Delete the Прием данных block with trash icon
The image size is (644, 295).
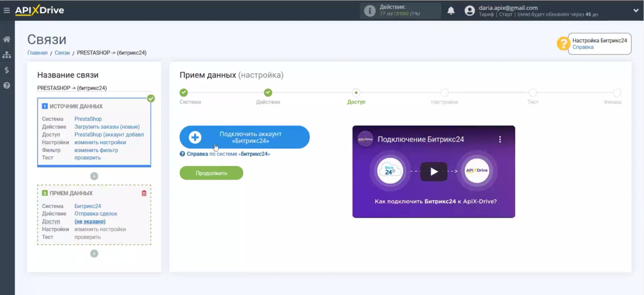(x=144, y=193)
